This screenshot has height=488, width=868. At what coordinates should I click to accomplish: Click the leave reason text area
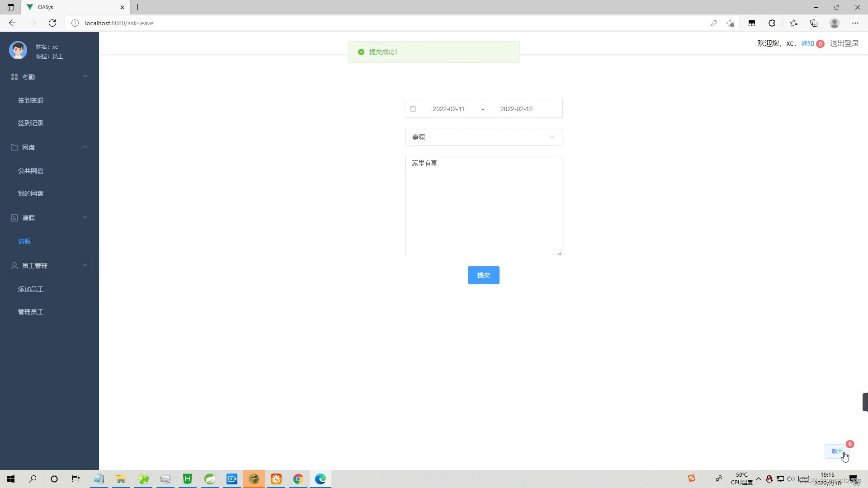coord(483,206)
